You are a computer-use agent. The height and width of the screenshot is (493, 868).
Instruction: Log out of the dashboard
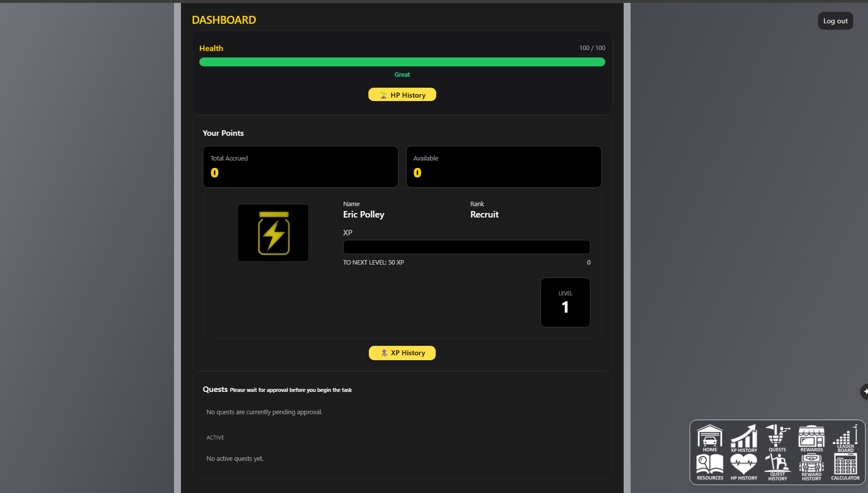pyautogui.click(x=835, y=21)
